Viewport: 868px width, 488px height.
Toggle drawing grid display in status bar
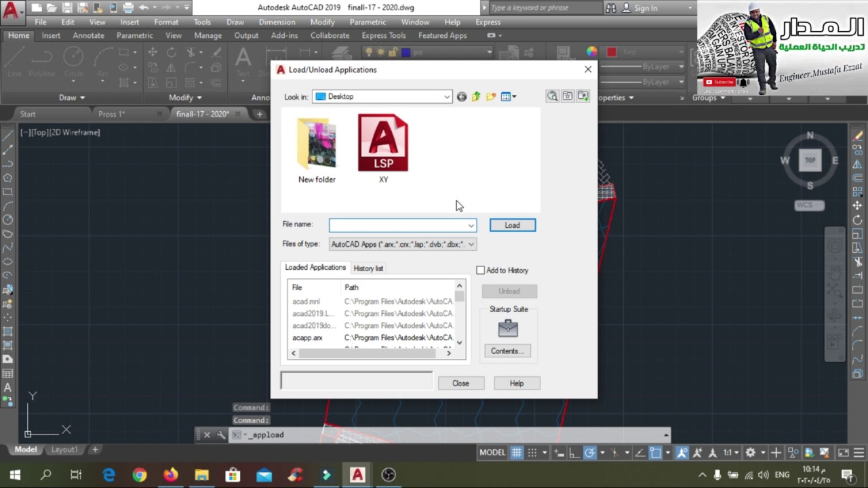click(517, 453)
